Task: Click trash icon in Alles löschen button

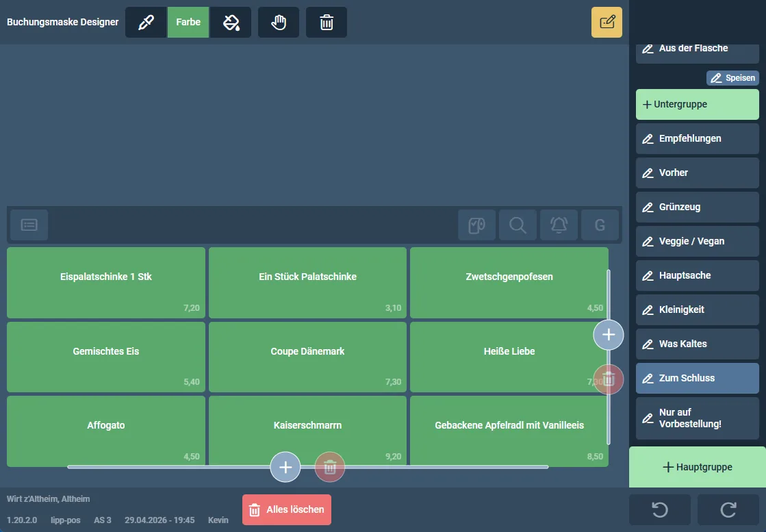Action: click(255, 510)
